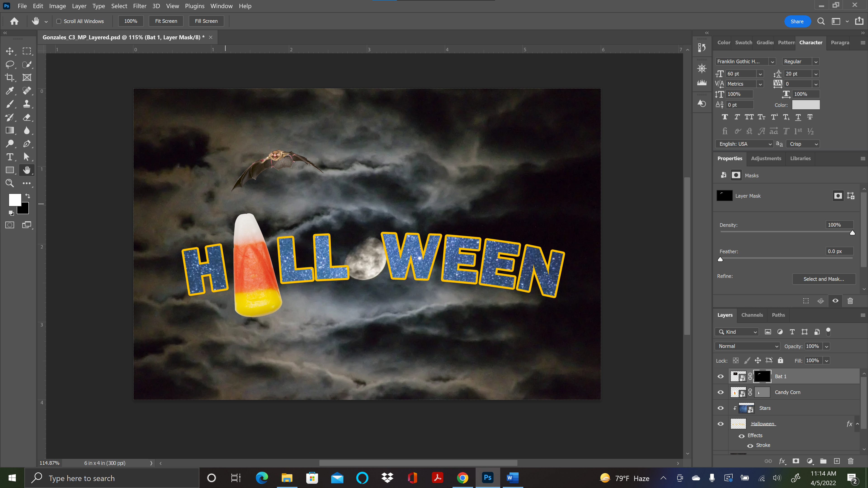Select the Rectangle shape tool
The image size is (868, 488).
click(10, 170)
